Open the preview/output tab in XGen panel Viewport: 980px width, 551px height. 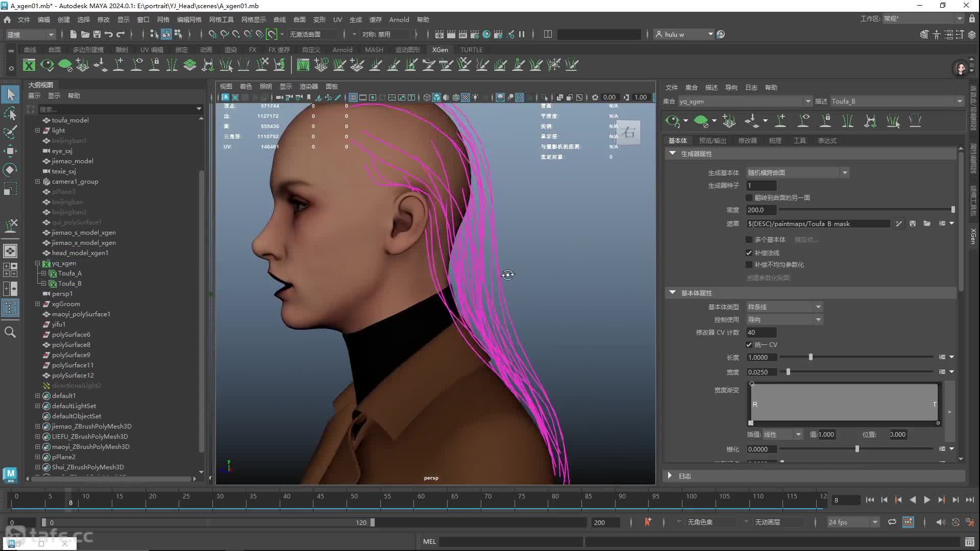[712, 141]
